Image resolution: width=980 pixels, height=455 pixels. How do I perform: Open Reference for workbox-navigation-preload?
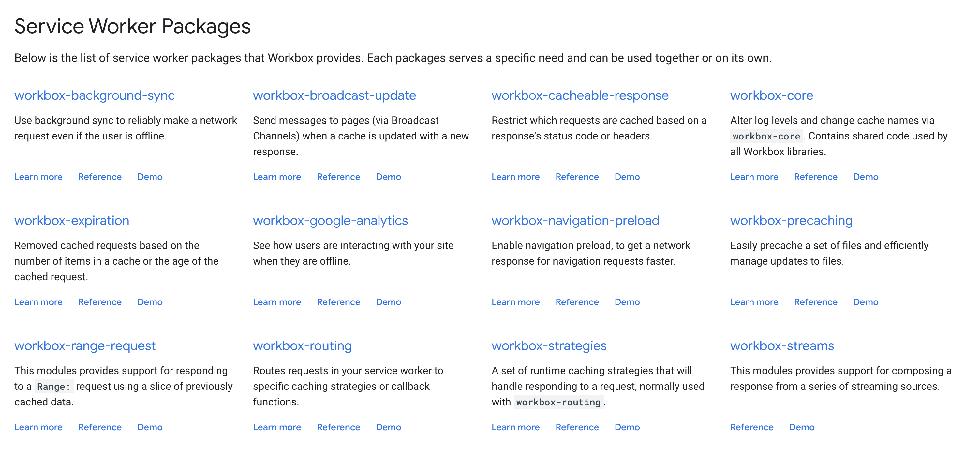tap(577, 302)
